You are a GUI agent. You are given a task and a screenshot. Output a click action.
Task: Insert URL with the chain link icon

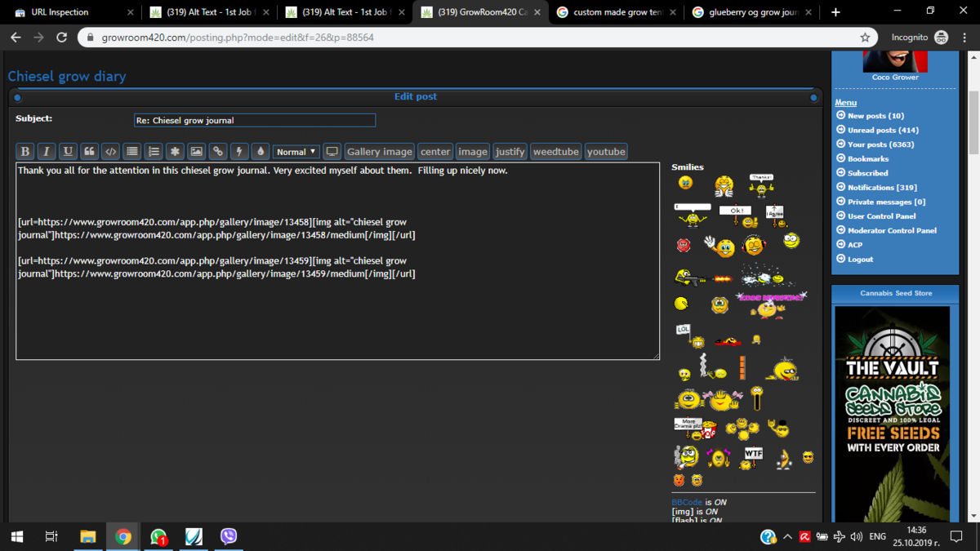pos(218,152)
